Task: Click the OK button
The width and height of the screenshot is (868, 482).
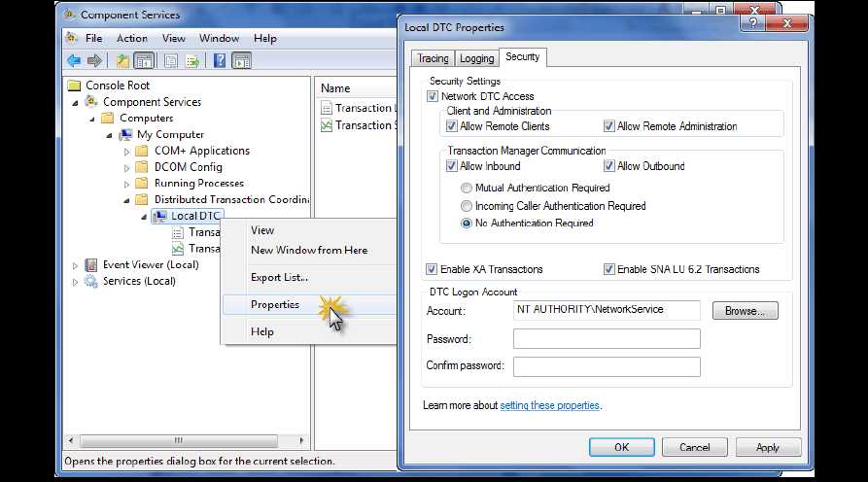Action: pos(622,447)
